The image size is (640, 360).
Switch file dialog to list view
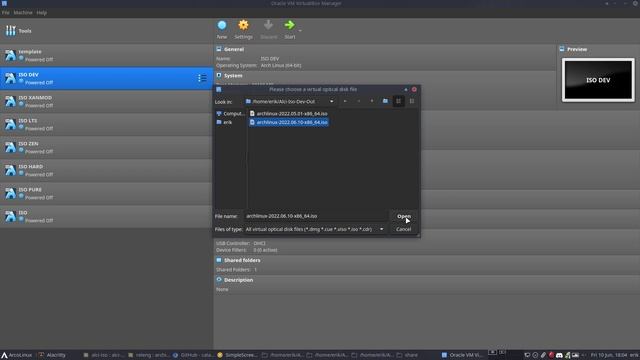tap(398, 101)
